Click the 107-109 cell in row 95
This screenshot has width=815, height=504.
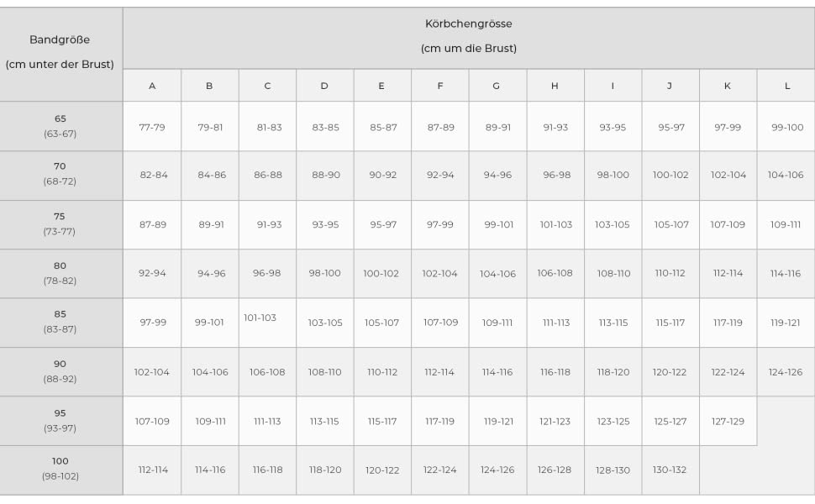pyautogui.click(x=152, y=421)
